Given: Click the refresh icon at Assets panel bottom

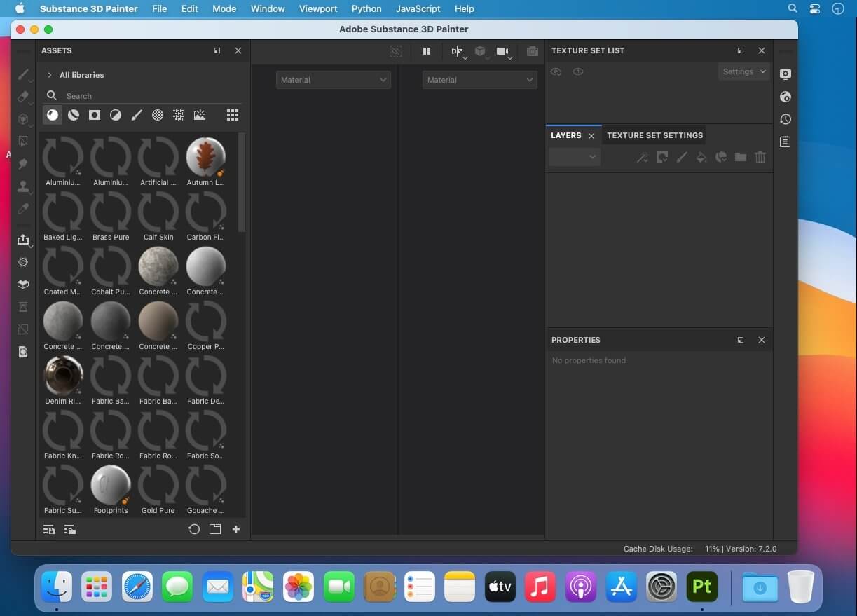Looking at the screenshot, I should (194, 529).
